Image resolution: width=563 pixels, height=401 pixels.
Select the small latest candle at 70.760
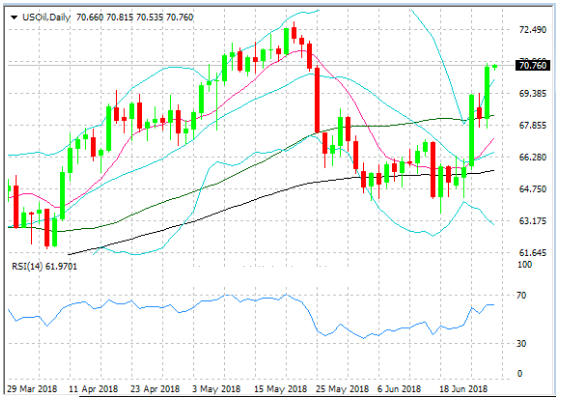(495, 66)
